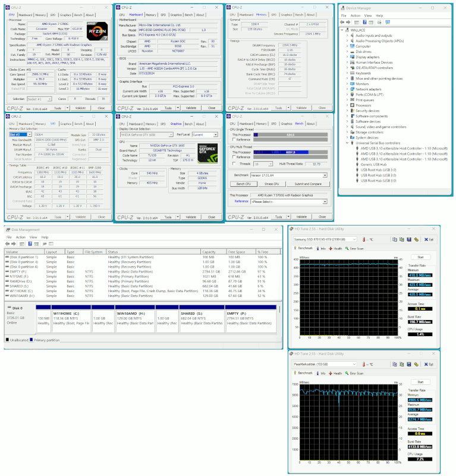Screen dimensions: 456x476
Task: Open the Benchmark Version 17.01.64 dropdown
Action: pyautogui.click(x=325, y=175)
